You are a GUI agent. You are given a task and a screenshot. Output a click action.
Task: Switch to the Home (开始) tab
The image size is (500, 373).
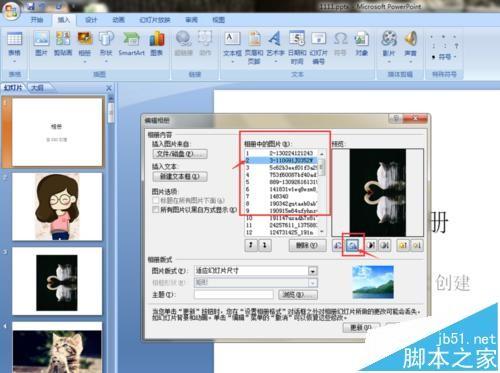tap(37, 20)
